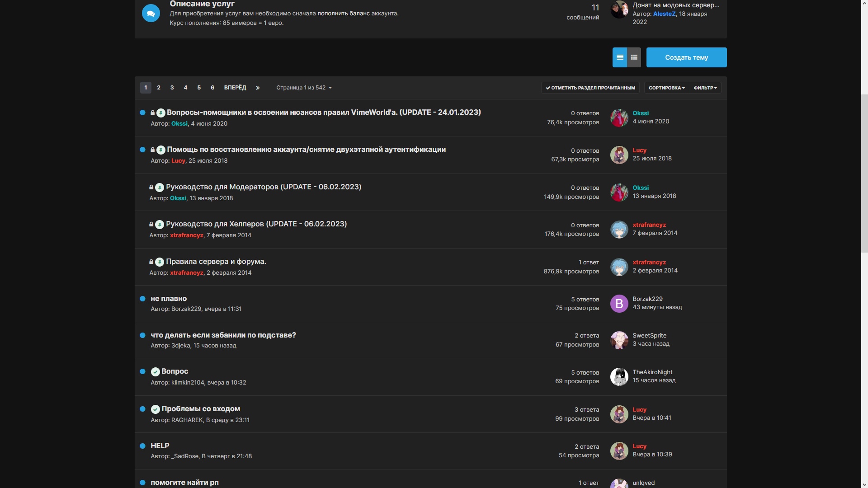The height and width of the screenshot is (488, 868).
Task: Go to page 3 in pagination
Action: (x=172, y=88)
